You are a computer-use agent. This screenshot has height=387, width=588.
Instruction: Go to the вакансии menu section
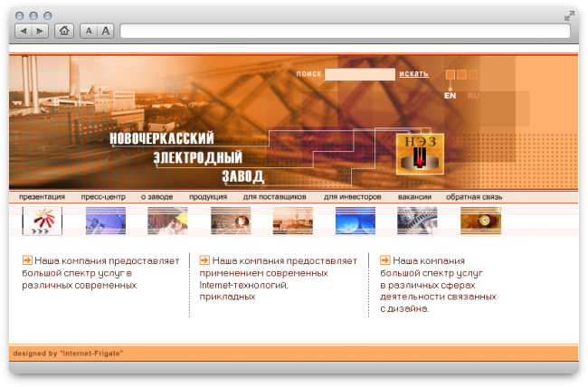coord(414,196)
